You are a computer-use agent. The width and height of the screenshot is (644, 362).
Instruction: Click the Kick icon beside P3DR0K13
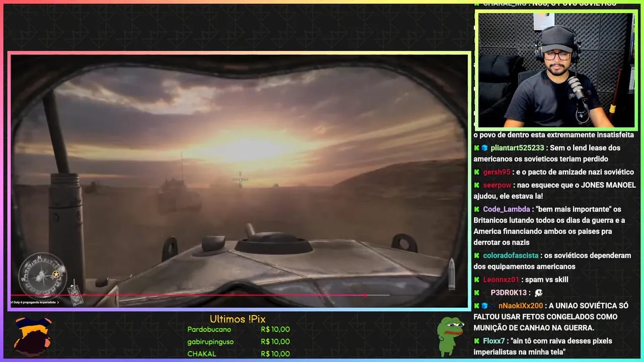[x=476, y=293]
